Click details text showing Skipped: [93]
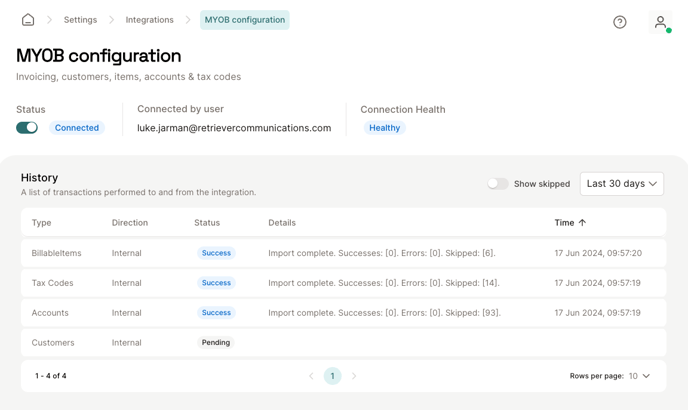This screenshot has width=688, height=410. click(x=384, y=313)
